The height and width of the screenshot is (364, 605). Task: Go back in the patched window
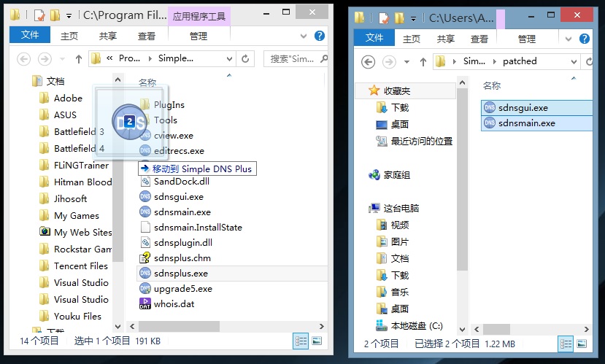click(x=368, y=62)
